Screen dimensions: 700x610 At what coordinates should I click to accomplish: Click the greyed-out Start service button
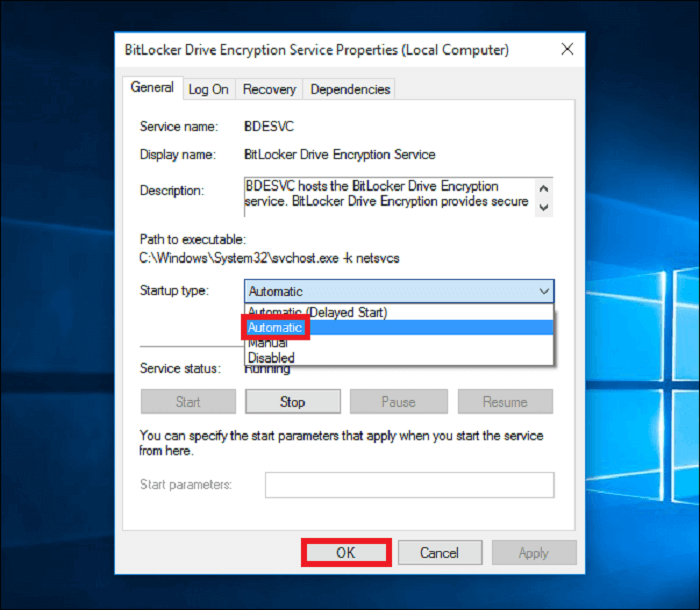[188, 402]
